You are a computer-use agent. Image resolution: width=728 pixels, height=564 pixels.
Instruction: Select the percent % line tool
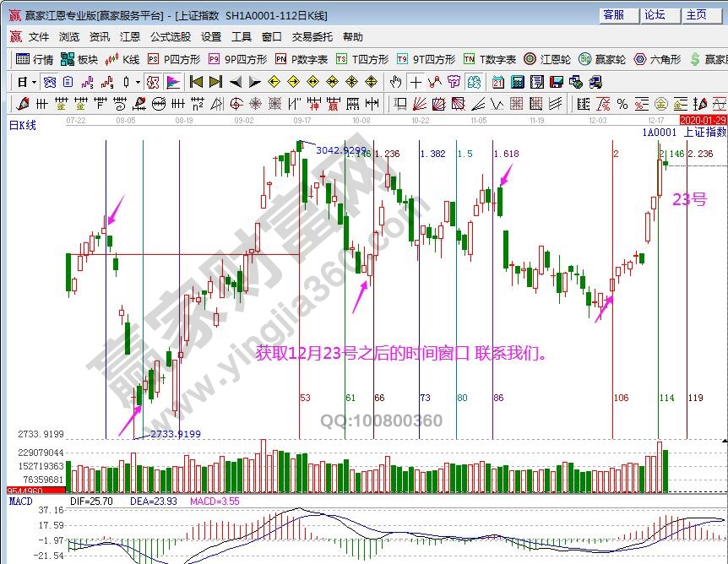(x=622, y=103)
